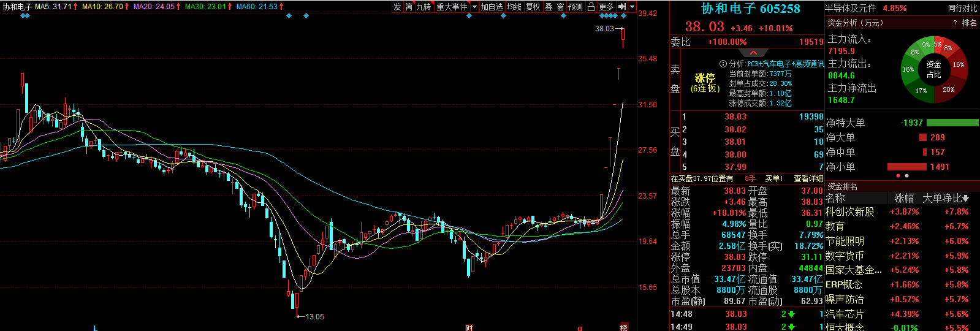Click 38.03 high price label on chart
This screenshot has width=980, height=331.
[604, 28]
